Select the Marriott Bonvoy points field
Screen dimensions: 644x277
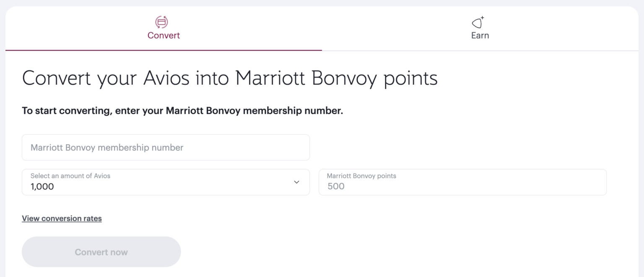click(462, 182)
